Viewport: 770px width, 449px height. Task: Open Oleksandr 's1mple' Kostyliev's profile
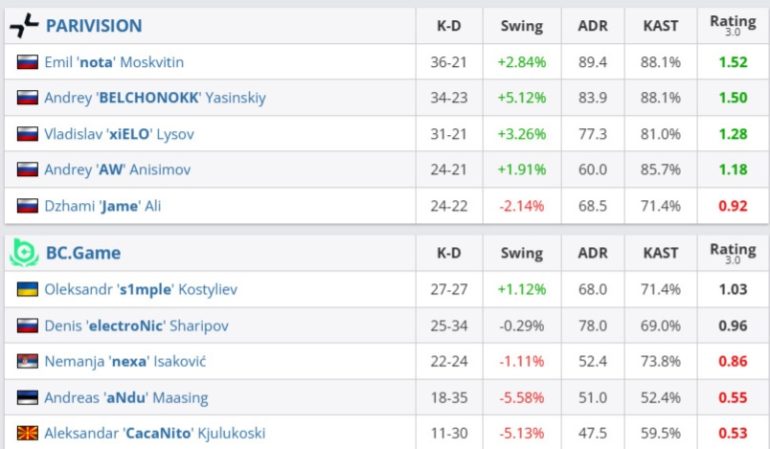pos(141,289)
